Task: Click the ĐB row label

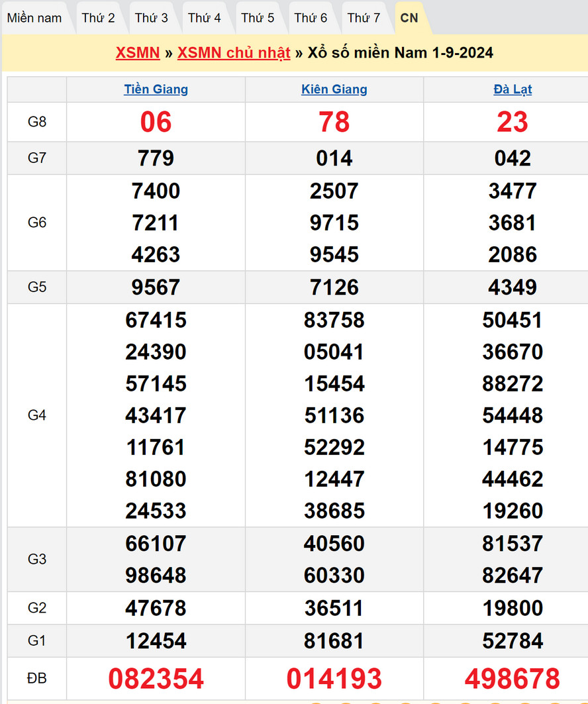Action: (x=37, y=678)
